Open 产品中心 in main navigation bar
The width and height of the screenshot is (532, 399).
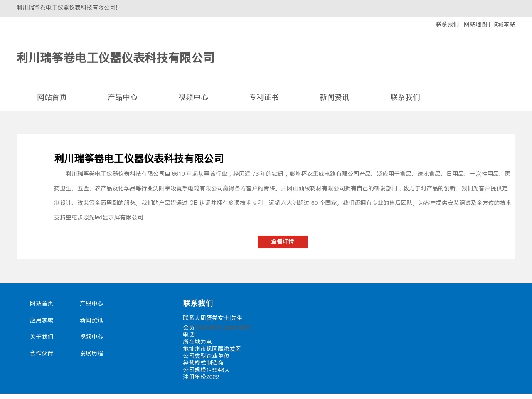[123, 97]
